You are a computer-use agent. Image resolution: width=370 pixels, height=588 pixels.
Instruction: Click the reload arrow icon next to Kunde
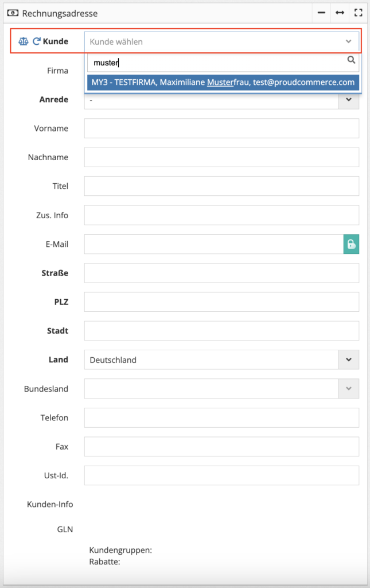[36, 41]
